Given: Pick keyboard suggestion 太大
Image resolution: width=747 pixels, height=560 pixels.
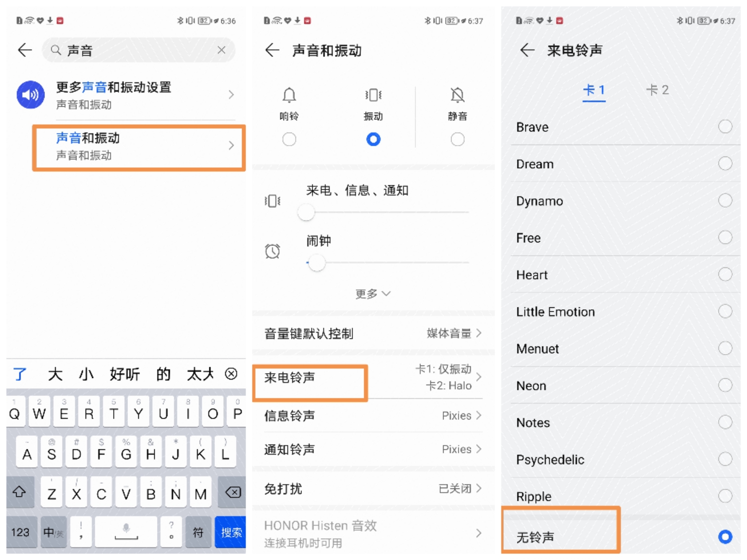Looking at the screenshot, I should 200,374.
